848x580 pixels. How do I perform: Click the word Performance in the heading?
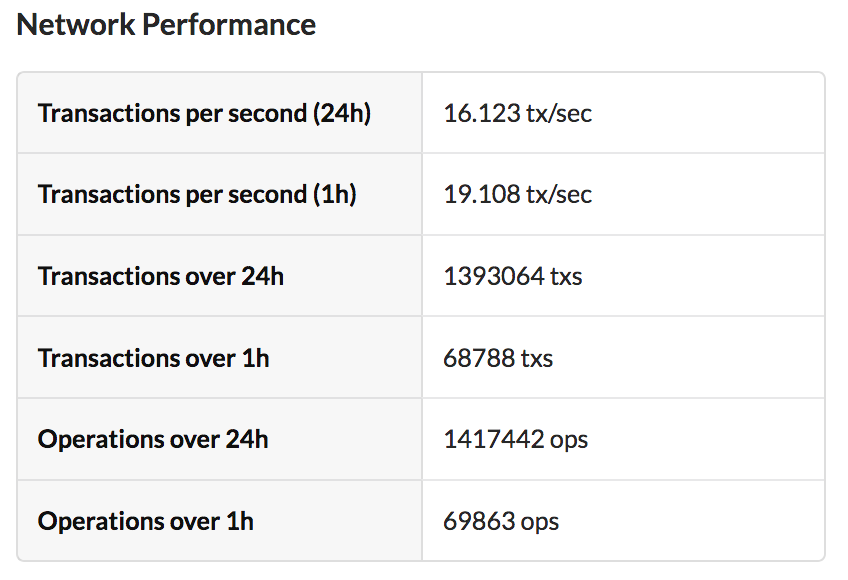(228, 25)
